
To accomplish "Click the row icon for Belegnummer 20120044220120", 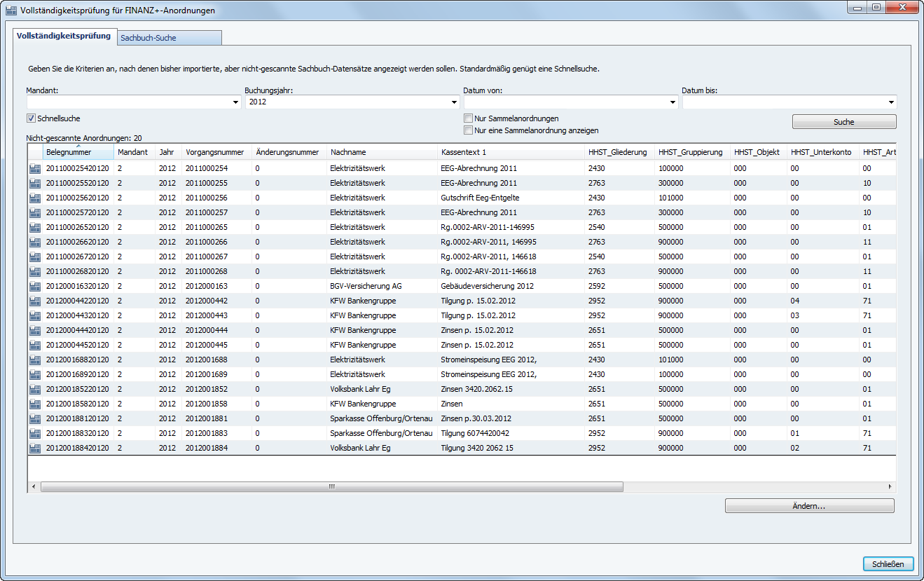I will click(35, 301).
